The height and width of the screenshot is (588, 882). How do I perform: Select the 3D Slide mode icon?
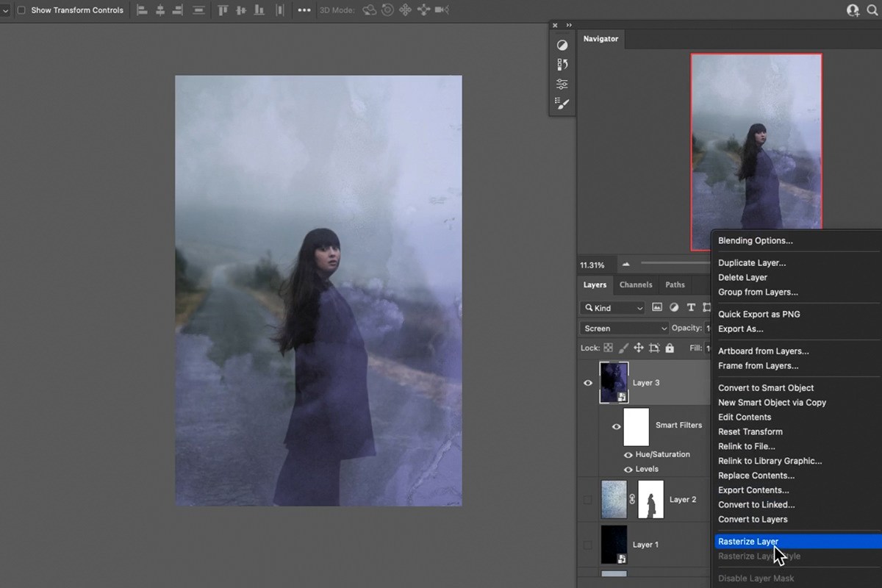pyautogui.click(x=423, y=10)
